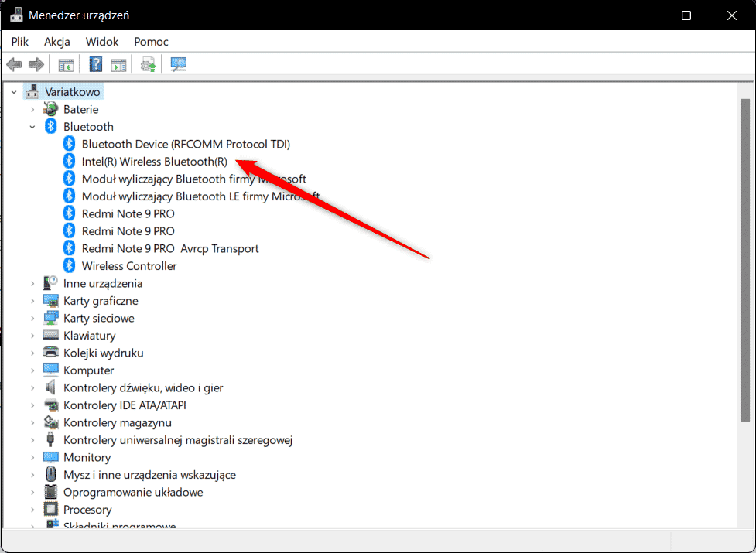The width and height of the screenshot is (756, 553).
Task: Open the Widok menu
Action: pyautogui.click(x=101, y=42)
